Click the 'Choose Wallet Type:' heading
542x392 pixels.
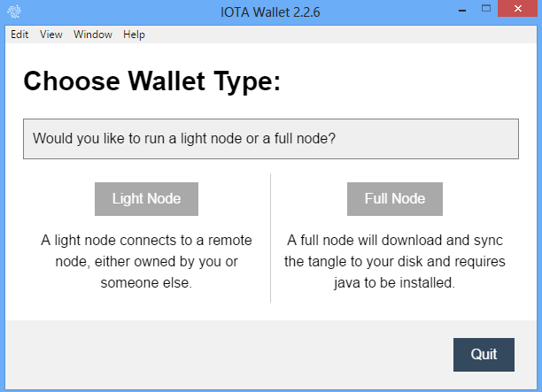click(152, 81)
